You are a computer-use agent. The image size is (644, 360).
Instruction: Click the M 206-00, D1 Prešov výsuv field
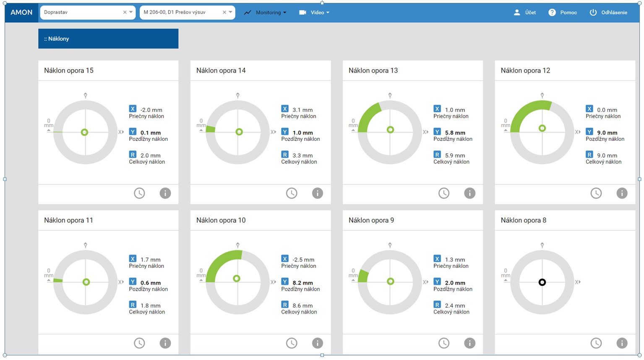tap(188, 13)
